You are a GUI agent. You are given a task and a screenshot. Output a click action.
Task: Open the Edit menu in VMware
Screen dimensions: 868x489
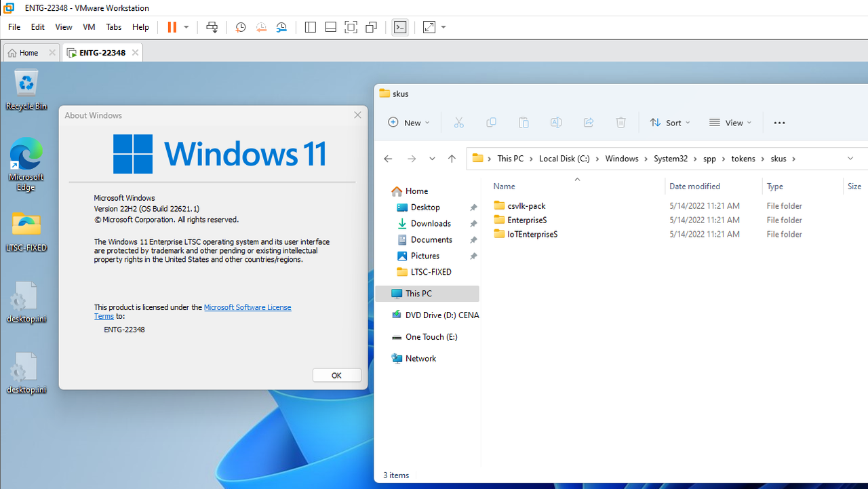click(x=37, y=27)
